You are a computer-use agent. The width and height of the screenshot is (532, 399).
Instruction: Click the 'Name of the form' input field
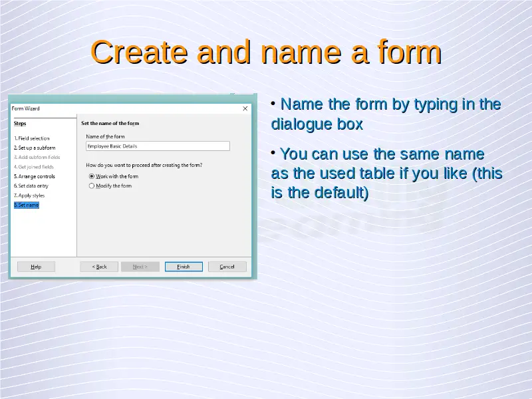click(x=158, y=146)
